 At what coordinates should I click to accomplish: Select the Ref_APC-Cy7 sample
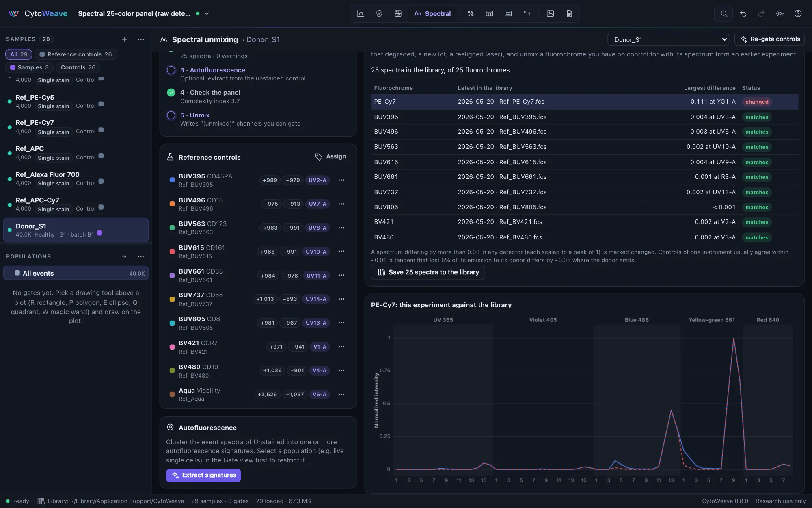click(76, 204)
